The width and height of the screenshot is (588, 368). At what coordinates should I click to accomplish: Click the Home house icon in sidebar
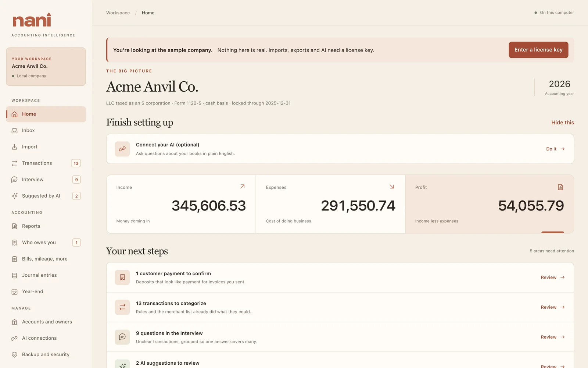[x=15, y=114]
